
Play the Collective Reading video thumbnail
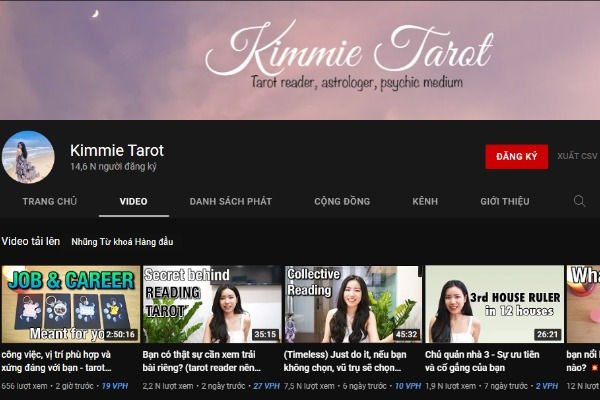click(353, 304)
